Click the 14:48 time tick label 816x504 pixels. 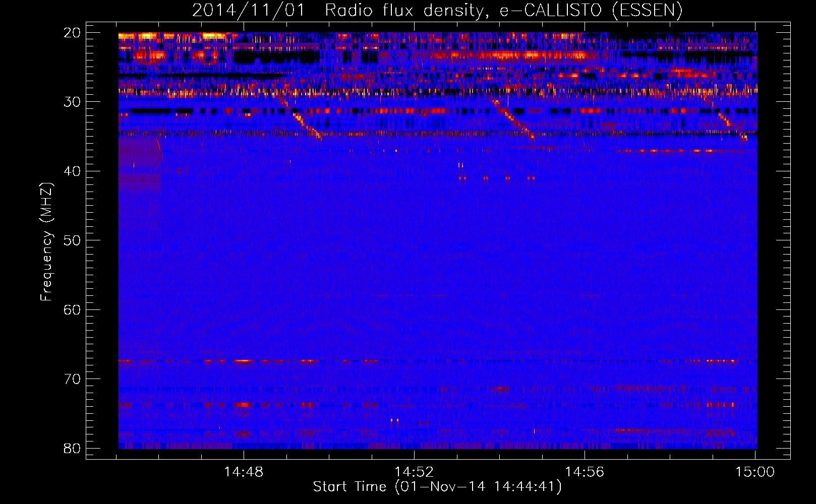[x=244, y=472]
